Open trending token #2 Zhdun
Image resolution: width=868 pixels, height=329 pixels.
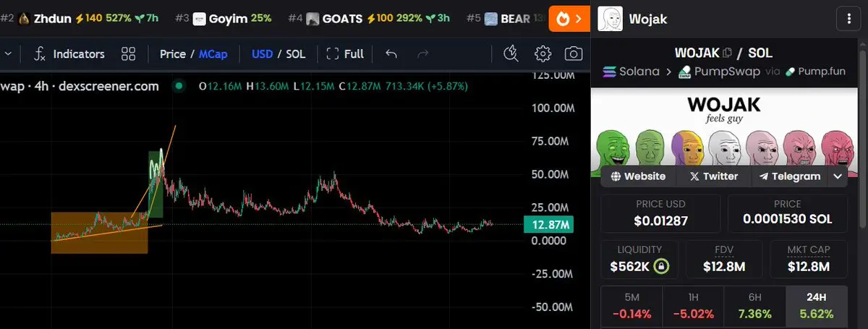(80, 19)
